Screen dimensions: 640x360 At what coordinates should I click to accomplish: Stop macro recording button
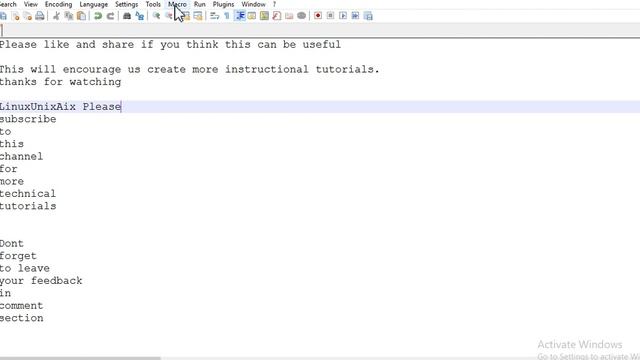tap(331, 16)
